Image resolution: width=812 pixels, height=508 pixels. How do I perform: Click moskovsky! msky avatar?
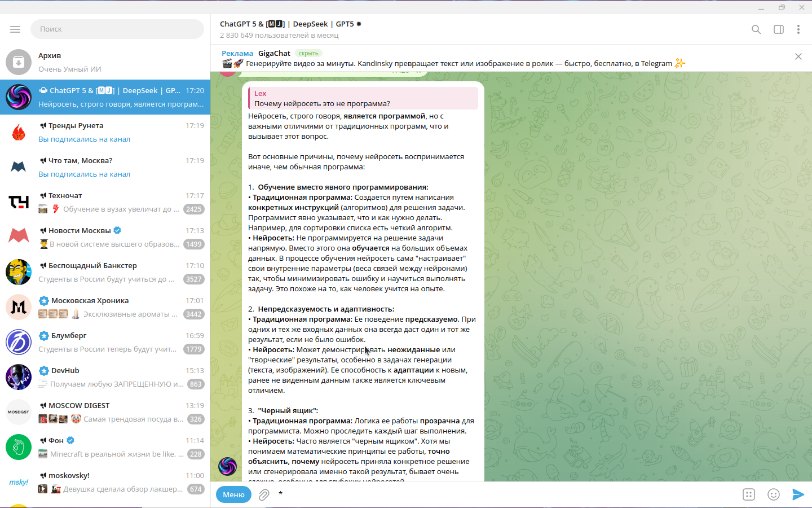pos(19,482)
